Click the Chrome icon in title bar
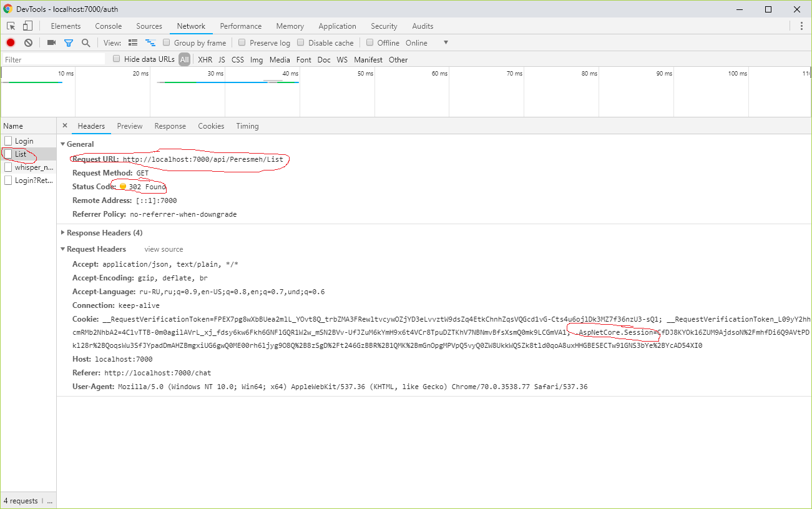 click(8, 9)
